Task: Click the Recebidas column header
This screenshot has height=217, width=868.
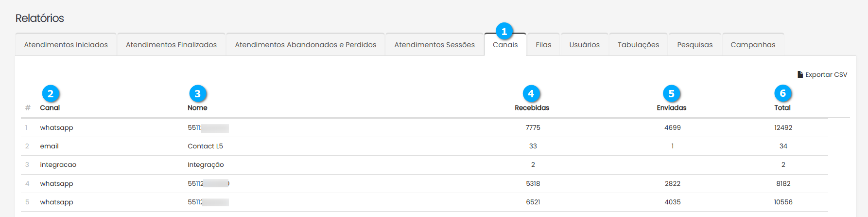Action: [532, 108]
